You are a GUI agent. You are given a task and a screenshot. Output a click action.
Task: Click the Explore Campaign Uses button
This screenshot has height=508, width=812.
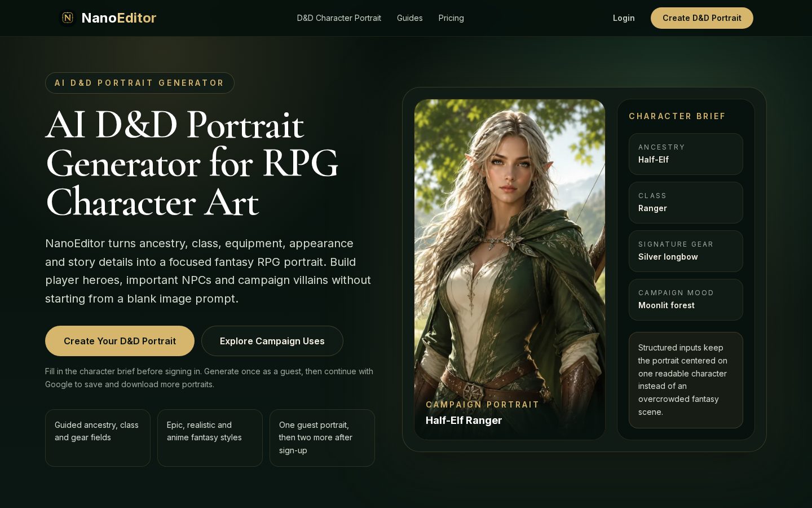(x=272, y=341)
